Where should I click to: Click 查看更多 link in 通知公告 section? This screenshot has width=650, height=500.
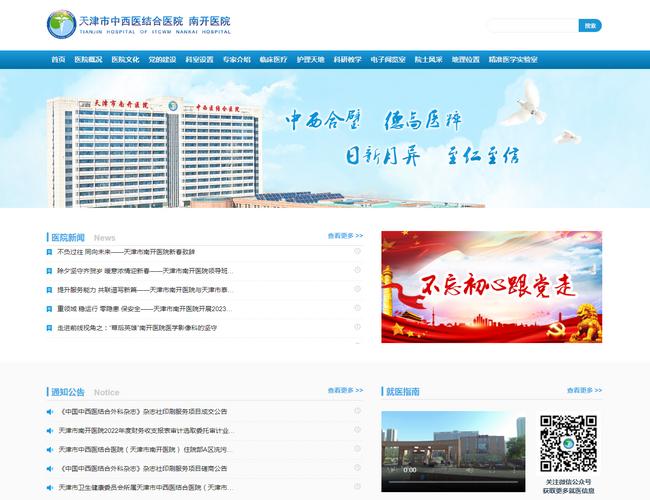click(345, 390)
